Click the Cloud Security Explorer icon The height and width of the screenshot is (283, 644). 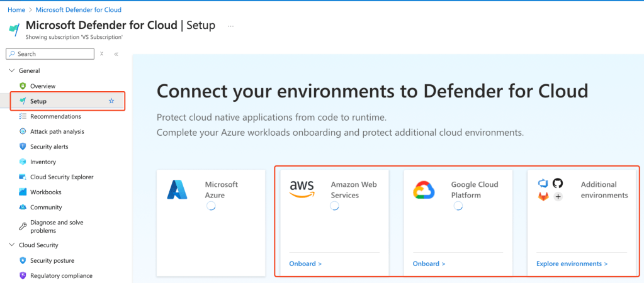[23, 177]
